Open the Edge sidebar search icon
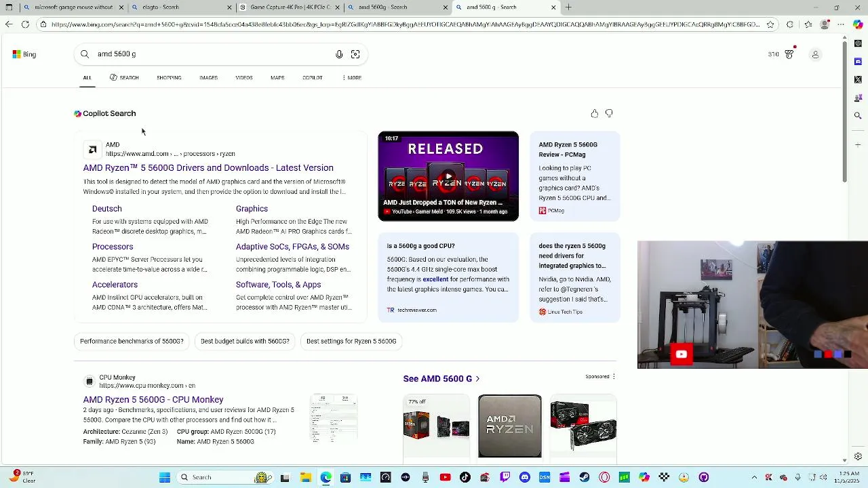The height and width of the screenshot is (488, 868). (858, 115)
